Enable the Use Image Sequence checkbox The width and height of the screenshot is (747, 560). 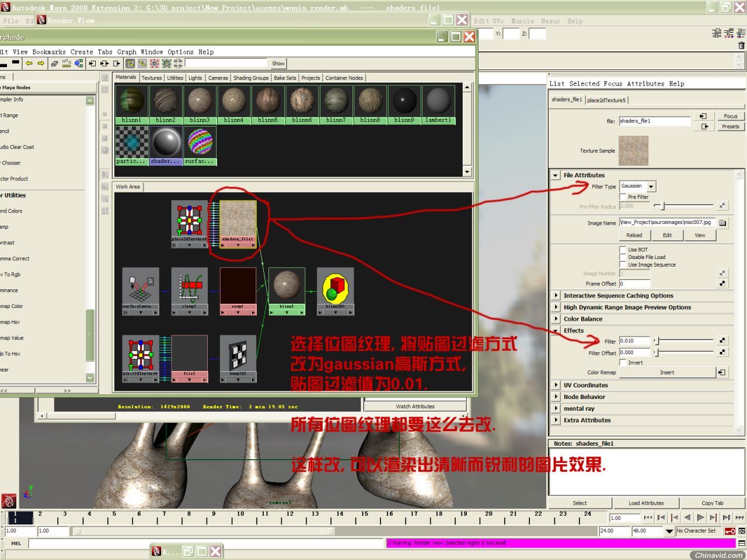click(623, 265)
